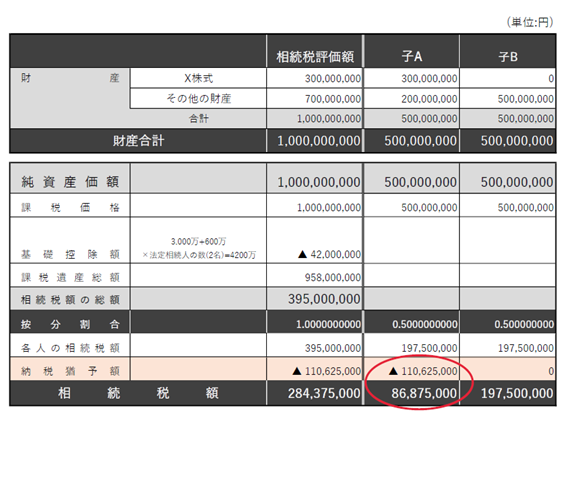Click the circled 86,875,000 value
Screen dimensions: 567x495
pos(424,393)
